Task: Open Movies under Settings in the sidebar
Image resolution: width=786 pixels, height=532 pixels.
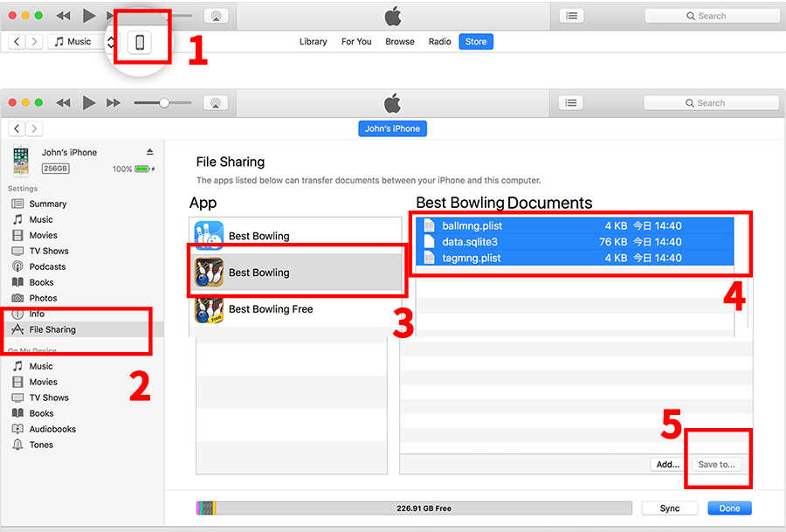Action: tap(43, 235)
